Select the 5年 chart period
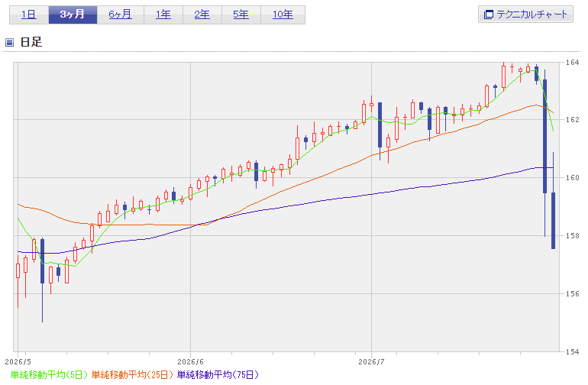Screen dimensions: 588x385 pyautogui.click(x=241, y=15)
